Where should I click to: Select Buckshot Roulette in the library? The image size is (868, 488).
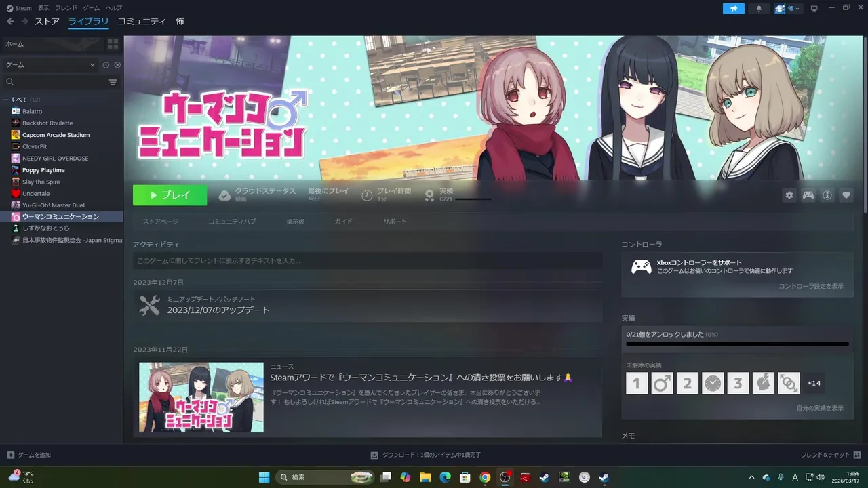(47, 123)
